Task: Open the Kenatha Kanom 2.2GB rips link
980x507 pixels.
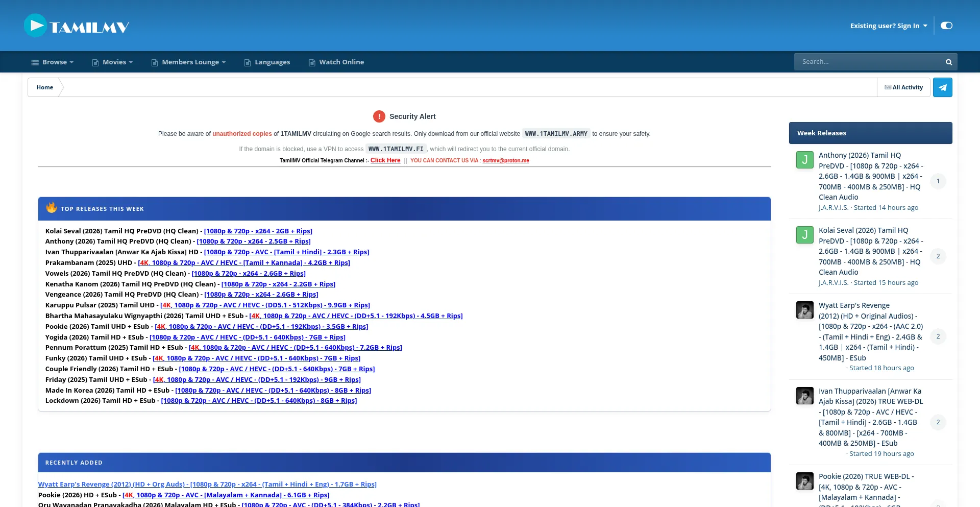Action: pyautogui.click(x=278, y=284)
